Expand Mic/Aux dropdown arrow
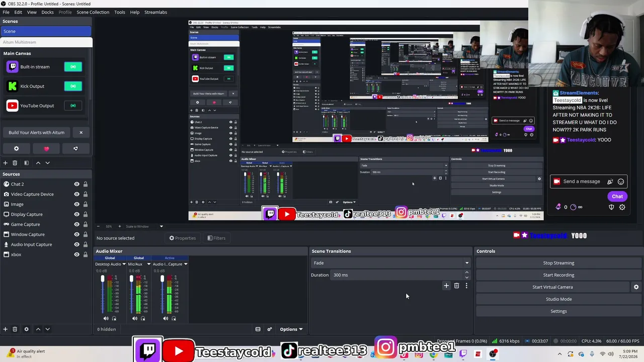 coord(148,264)
